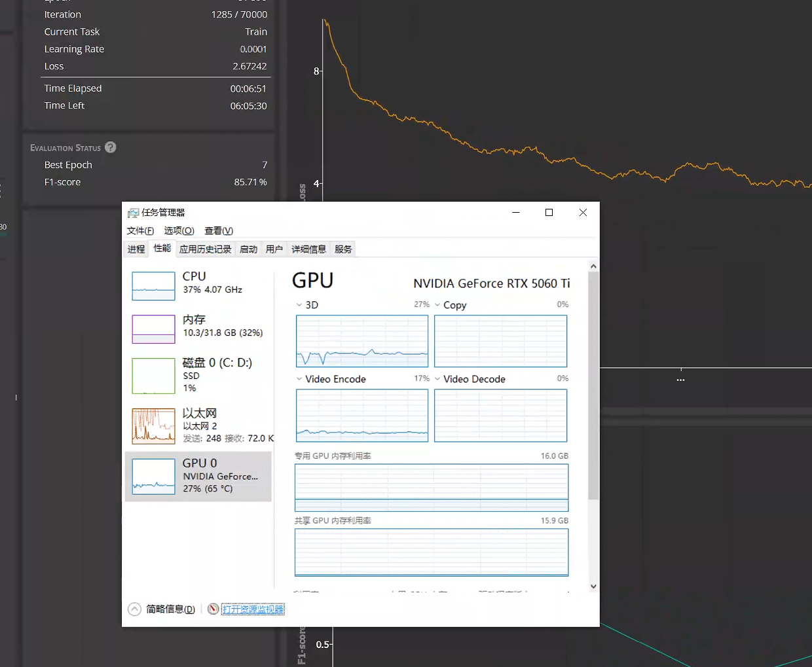Open the 文件 (File) menu
This screenshot has width=812, height=667.
click(139, 230)
